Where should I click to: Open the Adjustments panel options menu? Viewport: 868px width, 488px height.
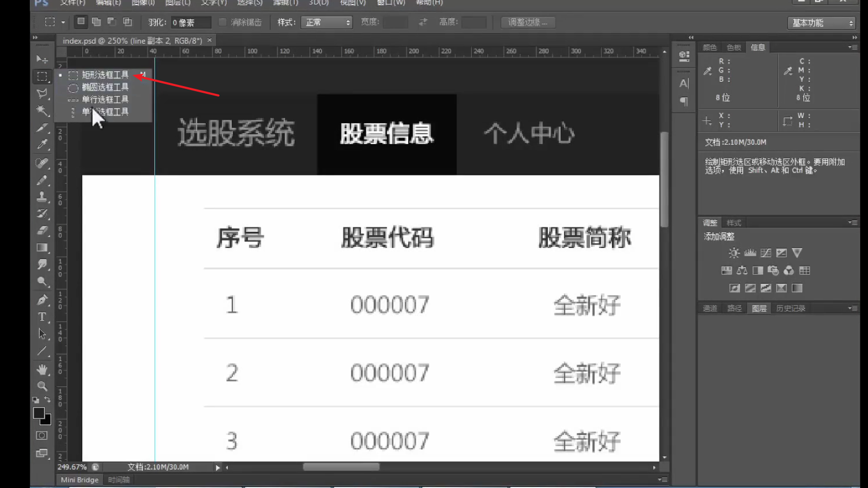(853, 222)
